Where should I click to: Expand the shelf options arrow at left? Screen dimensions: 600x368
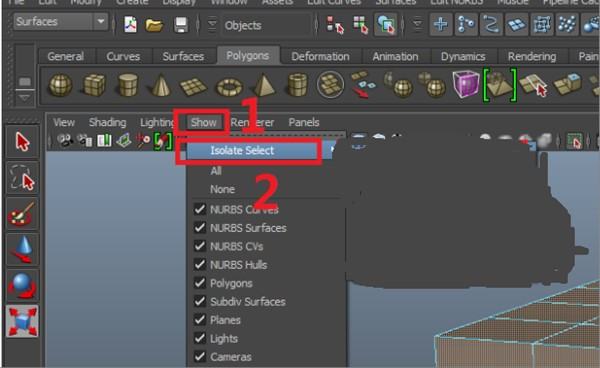coord(24,98)
